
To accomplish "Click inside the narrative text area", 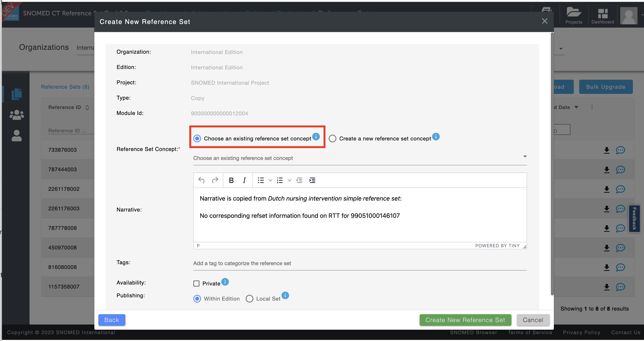I will [360, 215].
